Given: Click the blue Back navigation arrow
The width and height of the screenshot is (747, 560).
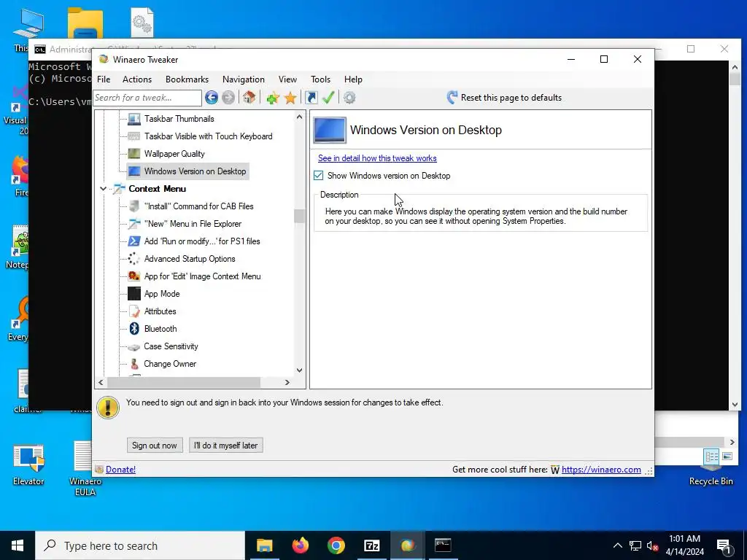Looking at the screenshot, I should coord(212,98).
